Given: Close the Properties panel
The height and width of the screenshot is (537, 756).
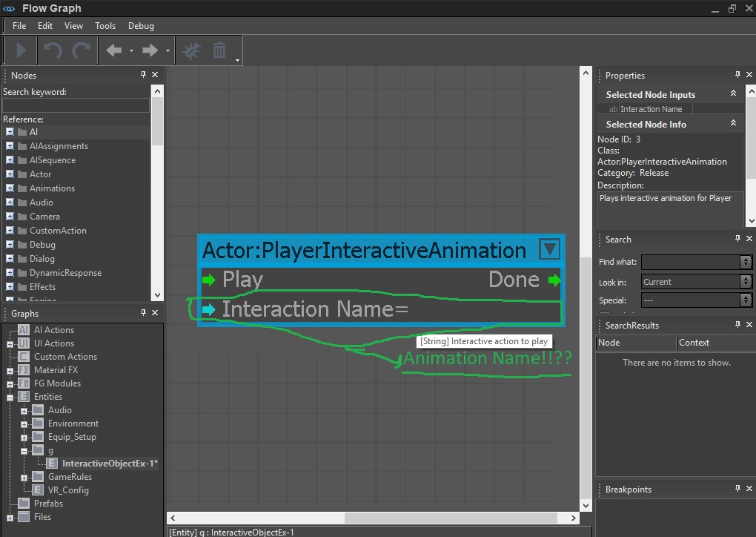Looking at the screenshot, I should (x=749, y=74).
